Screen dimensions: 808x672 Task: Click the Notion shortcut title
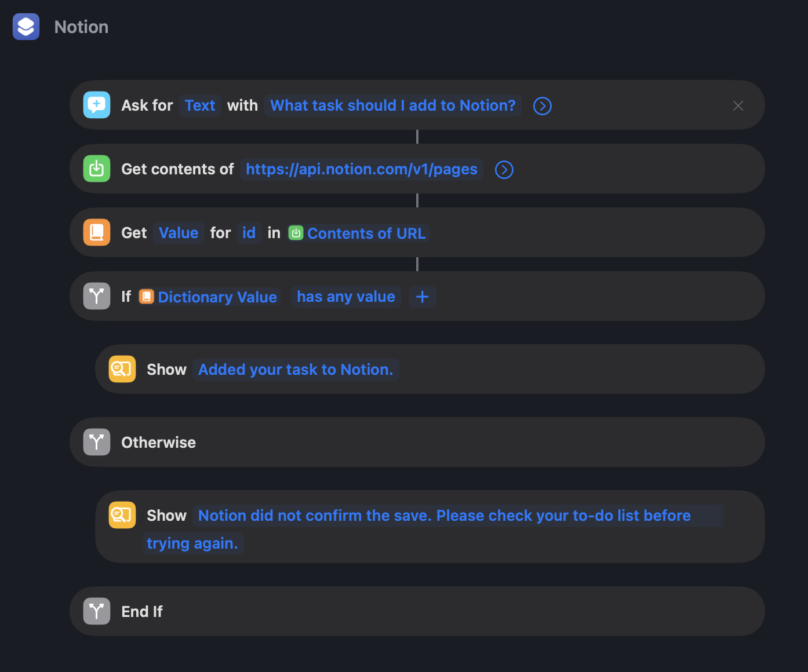pyautogui.click(x=81, y=27)
